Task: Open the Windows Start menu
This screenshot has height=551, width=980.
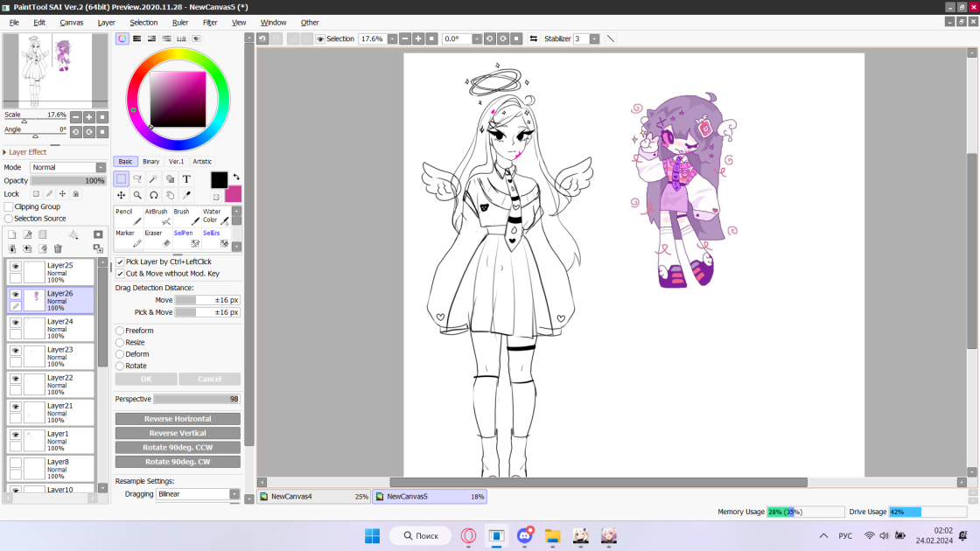Action: point(373,535)
